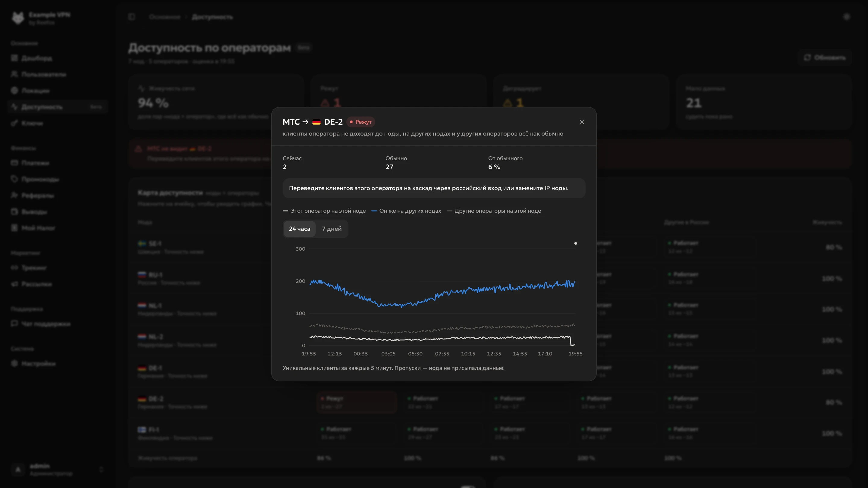Open Рассылки in the sidebar
This screenshot has width=868, height=488.
point(57,284)
